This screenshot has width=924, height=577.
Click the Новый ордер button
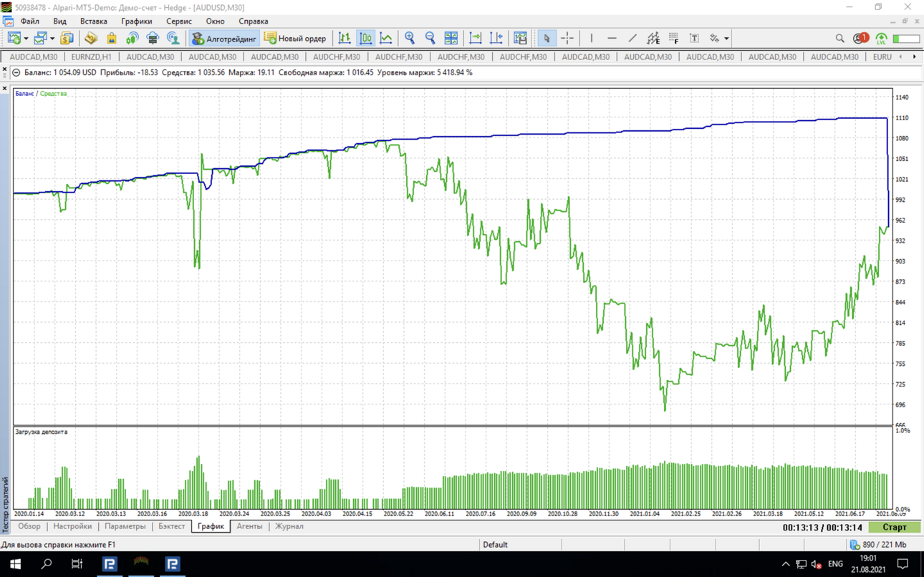pos(295,39)
